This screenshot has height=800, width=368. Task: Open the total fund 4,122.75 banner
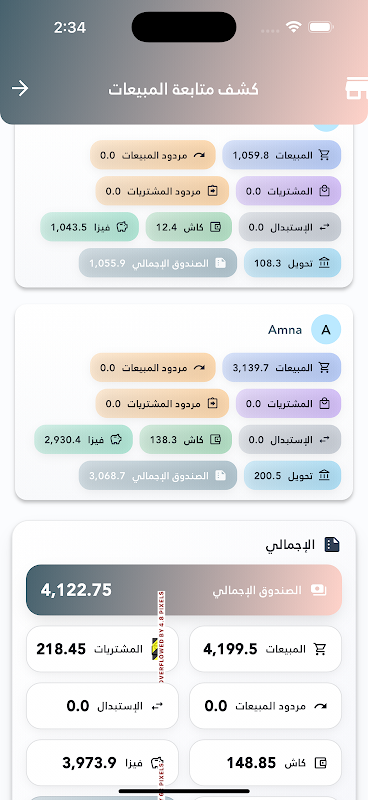coord(184,590)
